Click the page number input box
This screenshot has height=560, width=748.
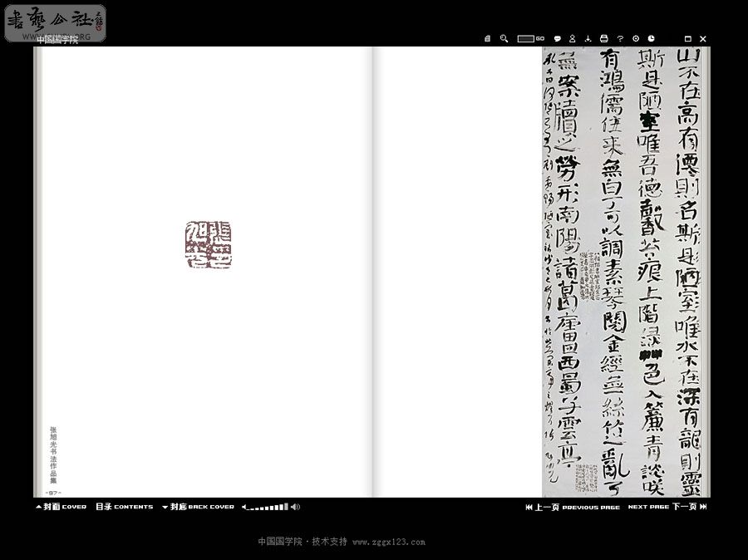pyautogui.click(x=525, y=39)
